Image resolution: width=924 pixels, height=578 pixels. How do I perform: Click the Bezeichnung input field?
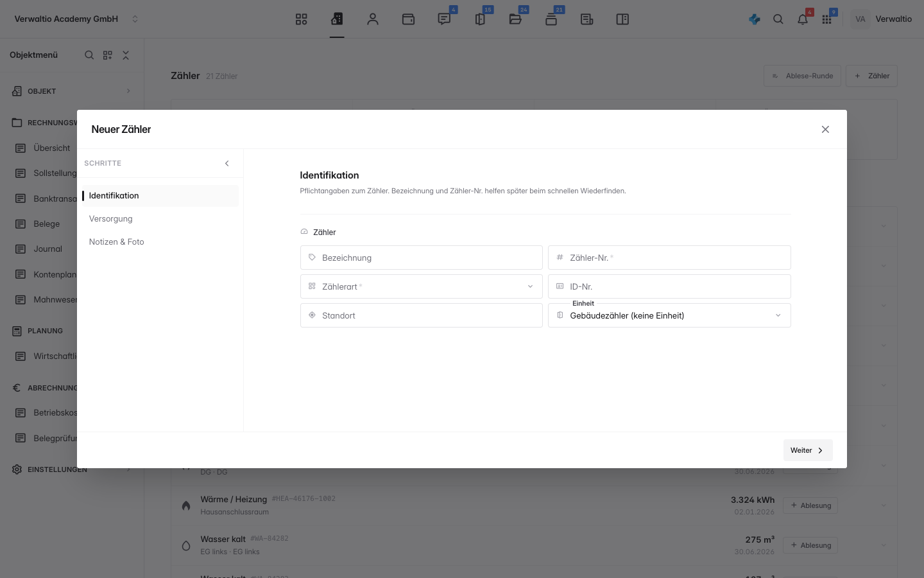[x=422, y=258]
